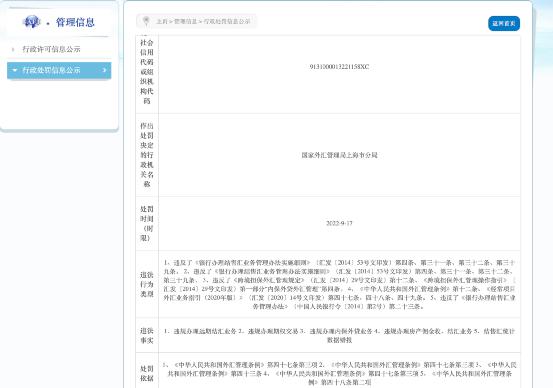Screen dimensions: 553x388
Task: Select the highlighted 行政处罚信息公示 sidebar item
Action: (x=59, y=70)
